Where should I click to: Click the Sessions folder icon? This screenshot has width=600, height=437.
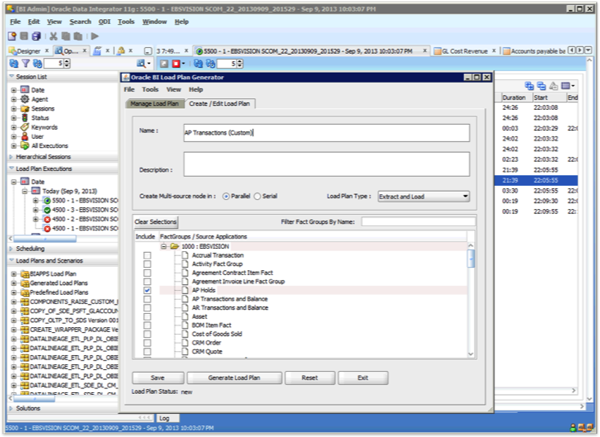tap(25, 109)
